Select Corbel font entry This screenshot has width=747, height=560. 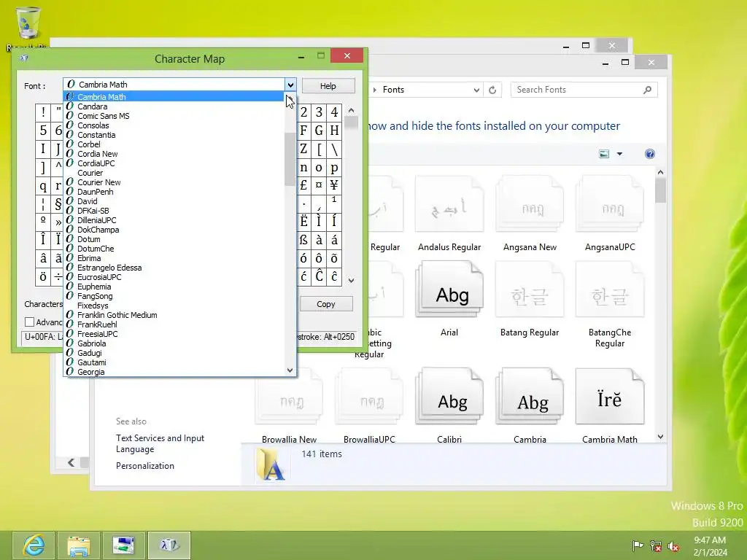174,144
